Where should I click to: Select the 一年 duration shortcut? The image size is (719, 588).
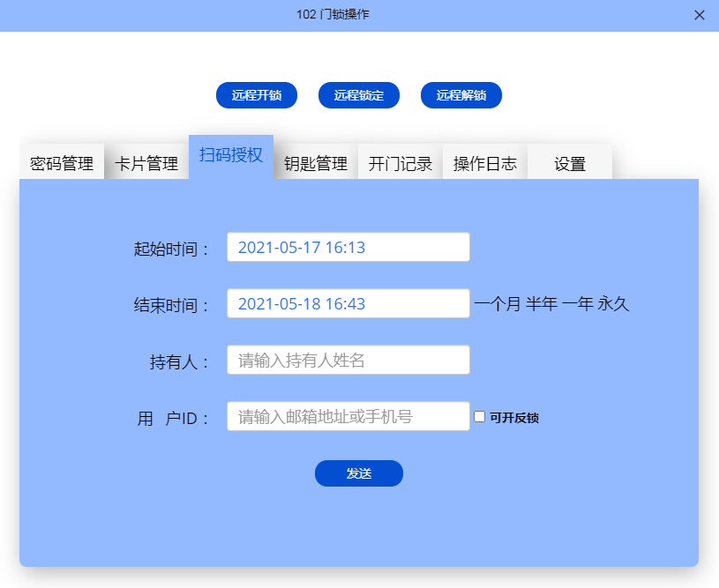click(x=578, y=304)
